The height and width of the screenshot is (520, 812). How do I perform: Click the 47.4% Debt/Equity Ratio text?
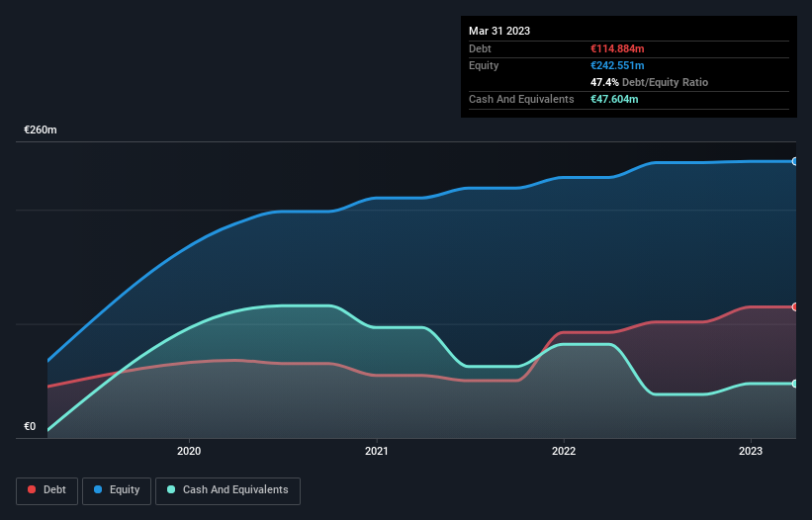pyautogui.click(x=650, y=82)
